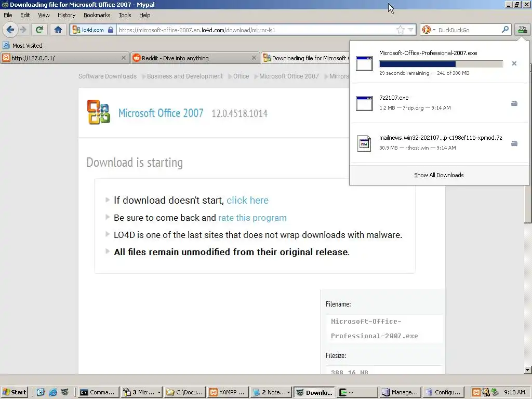Open the Windows Start menu
This screenshot has height=399, width=532.
14,392
